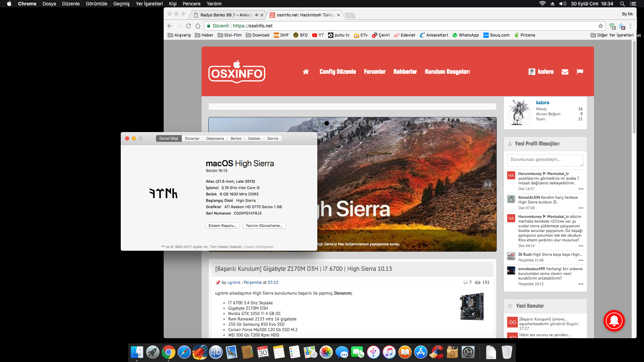Reload the page with refresh icon

(189, 26)
